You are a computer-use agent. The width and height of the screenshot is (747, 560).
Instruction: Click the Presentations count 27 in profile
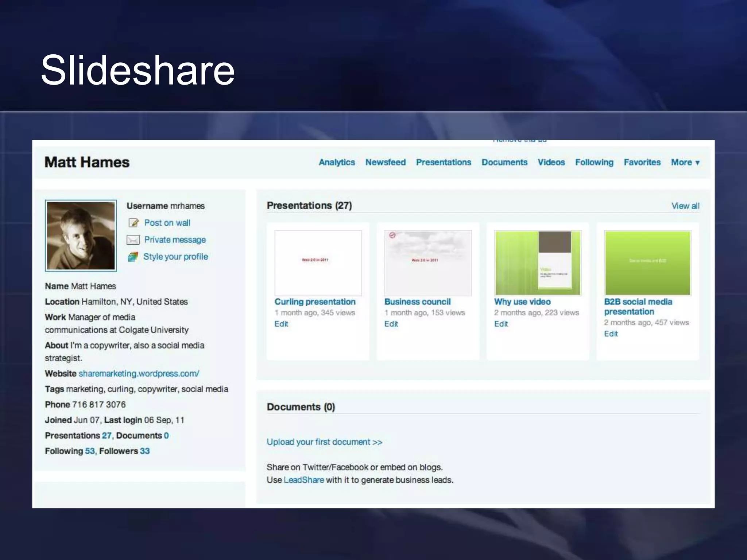(x=107, y=436)
